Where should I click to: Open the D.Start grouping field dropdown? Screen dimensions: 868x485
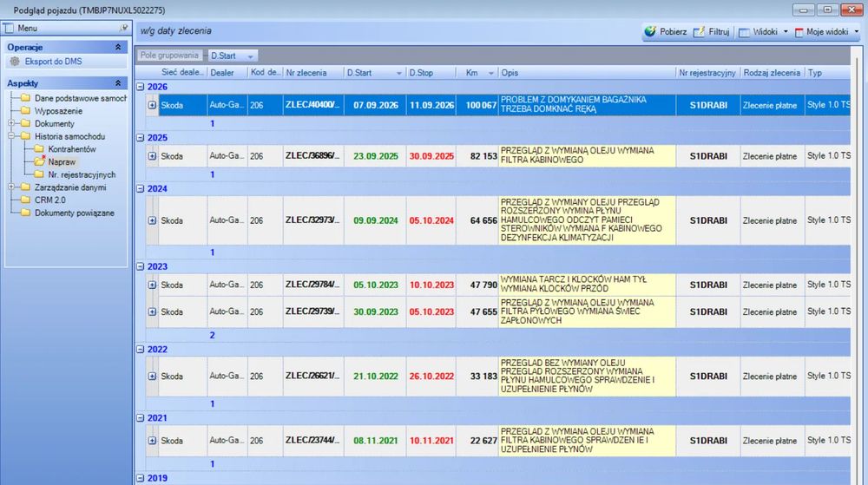pyautogui.click(x=250, y=56)
